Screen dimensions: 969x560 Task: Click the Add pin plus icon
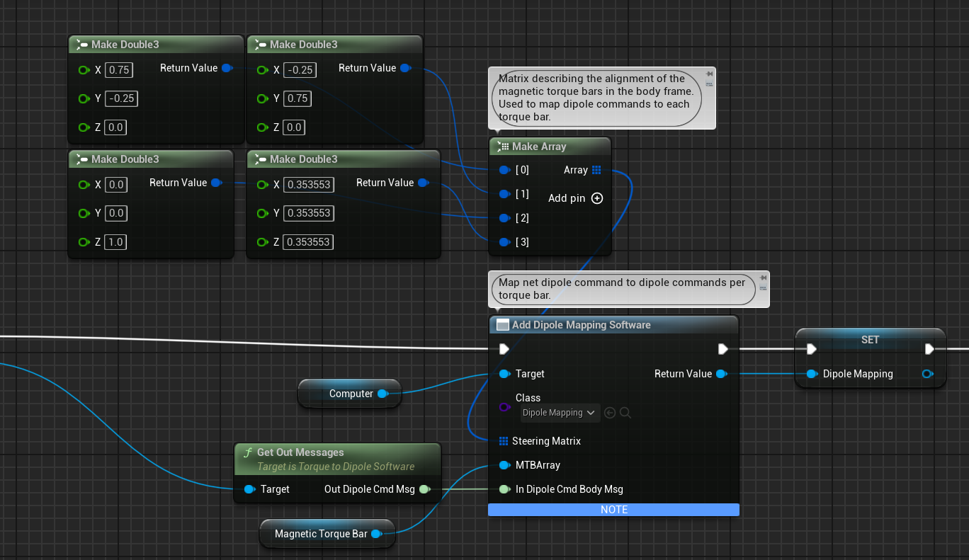point(597,198)
